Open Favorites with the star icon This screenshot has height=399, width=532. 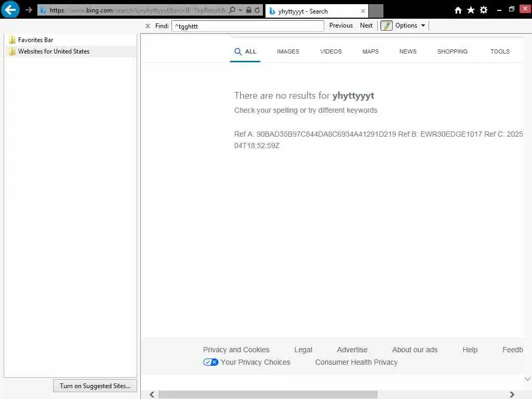click(x=471, y=10)
